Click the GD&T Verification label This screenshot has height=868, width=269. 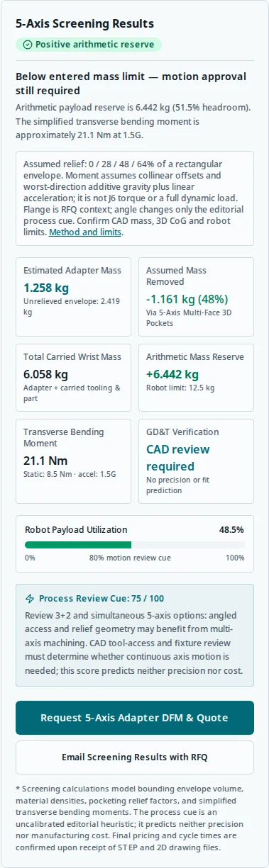click(x=182, y=432)
